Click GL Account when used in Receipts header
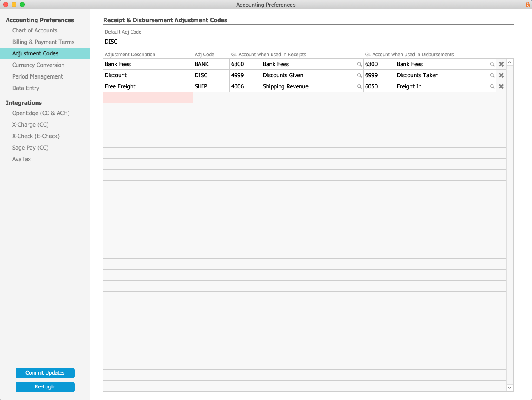This screenshot has width=532, height=400. pyautogui.click(x=269, y=55)
